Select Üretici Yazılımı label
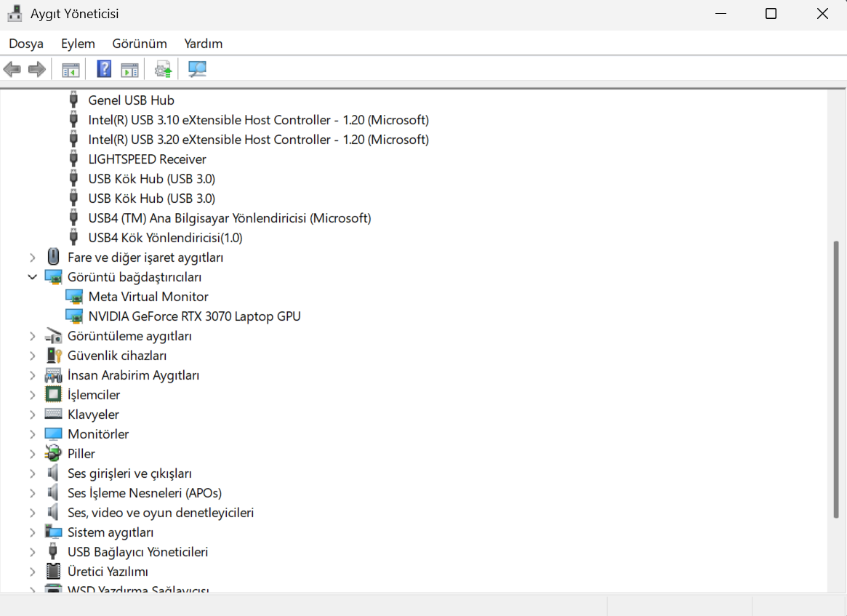The height and width of the screenshot is (616, 847). click(108, 571)
